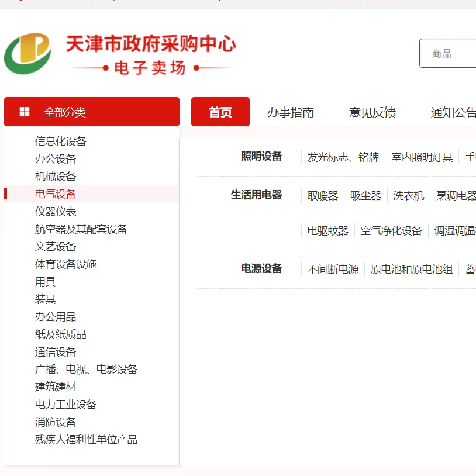Select the 建筑建材 category
476x476 pixels.
click(56, 387)
